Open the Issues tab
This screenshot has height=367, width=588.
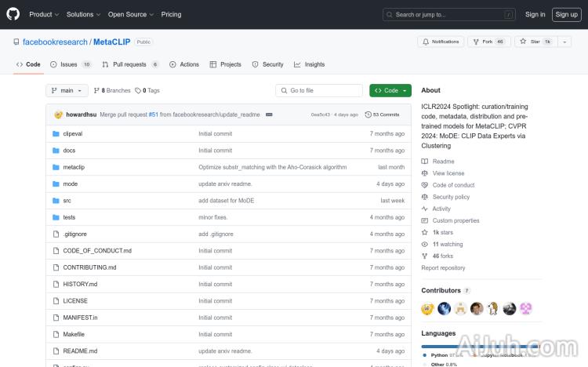[70, 64]
